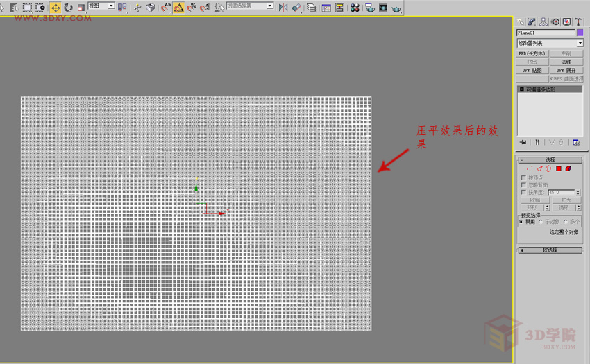The image size is (590, 364).
Task: Click the UVW 贴图 modifier button
Action: tap(532, 70)
